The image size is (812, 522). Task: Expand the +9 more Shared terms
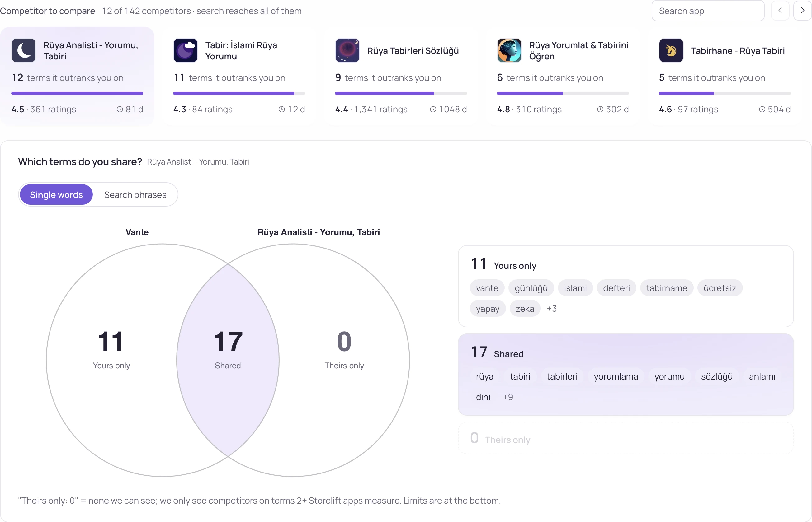tap(508, 397)
